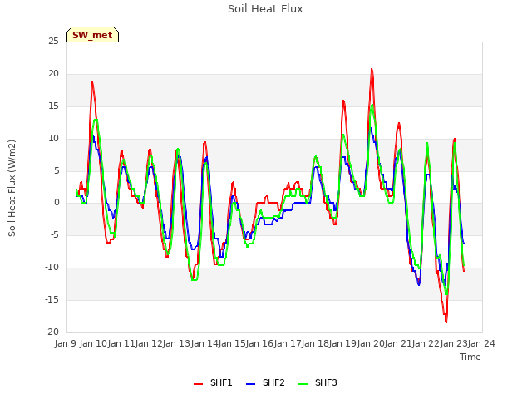Screen dimensions: 532x399
Task: Click the 5 y-axis tick label
Action: [57, 170]
